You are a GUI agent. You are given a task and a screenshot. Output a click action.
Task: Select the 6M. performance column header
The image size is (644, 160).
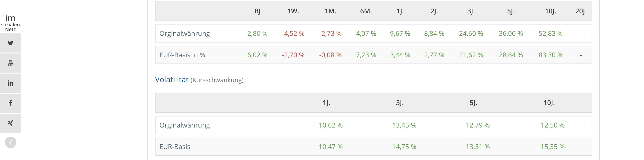pyautogui.click(x=366, y=11)
